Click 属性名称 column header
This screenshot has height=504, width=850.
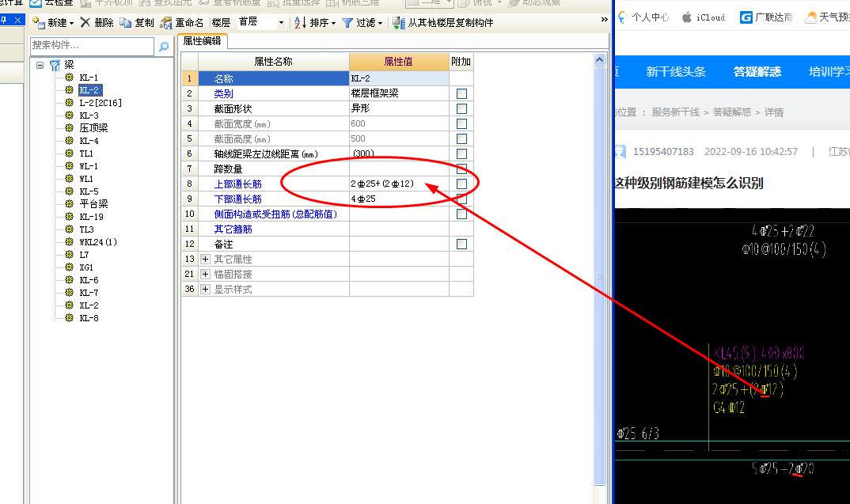(x=273, y=62)
